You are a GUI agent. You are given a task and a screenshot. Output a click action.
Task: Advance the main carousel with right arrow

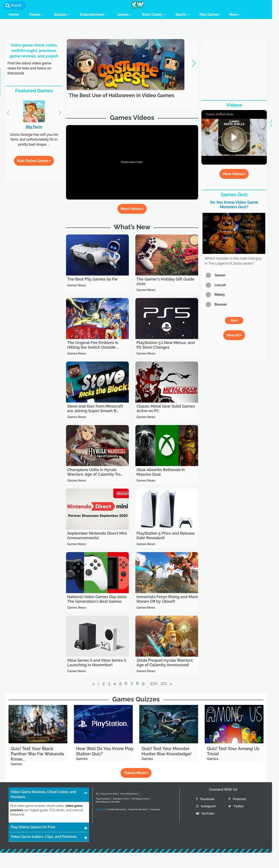click(194, 63)
